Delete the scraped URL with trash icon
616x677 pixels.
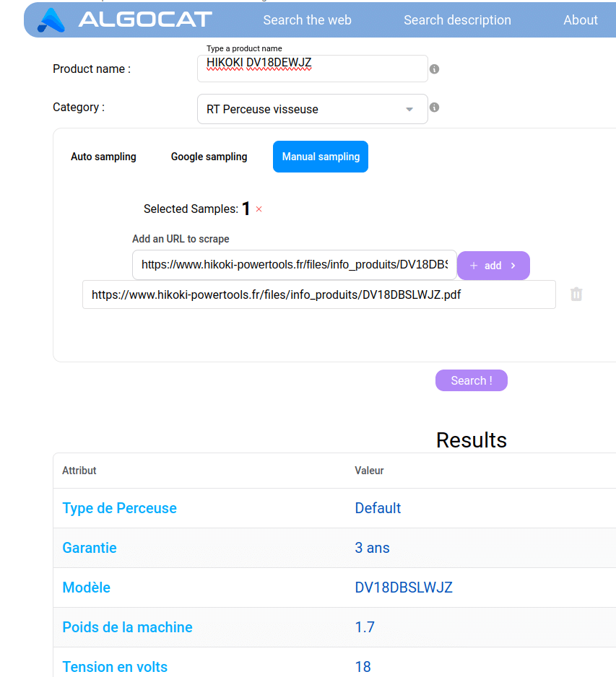576,294
